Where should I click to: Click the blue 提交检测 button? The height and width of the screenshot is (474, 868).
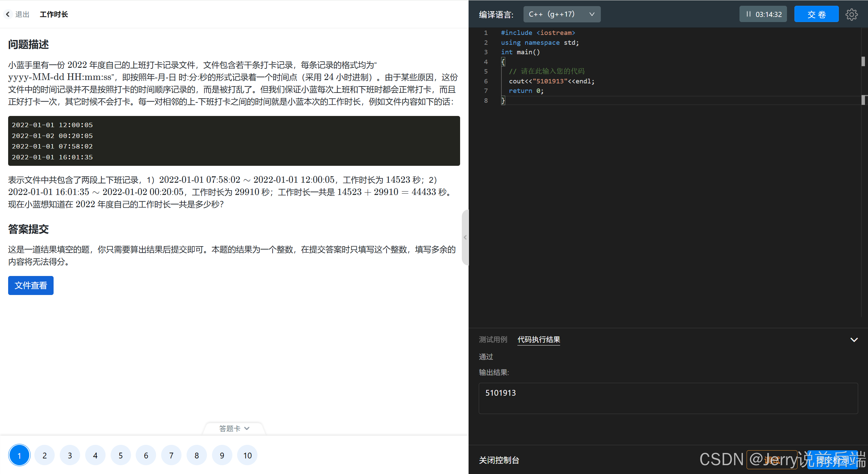pyautogui.click(x=832, y=460)
